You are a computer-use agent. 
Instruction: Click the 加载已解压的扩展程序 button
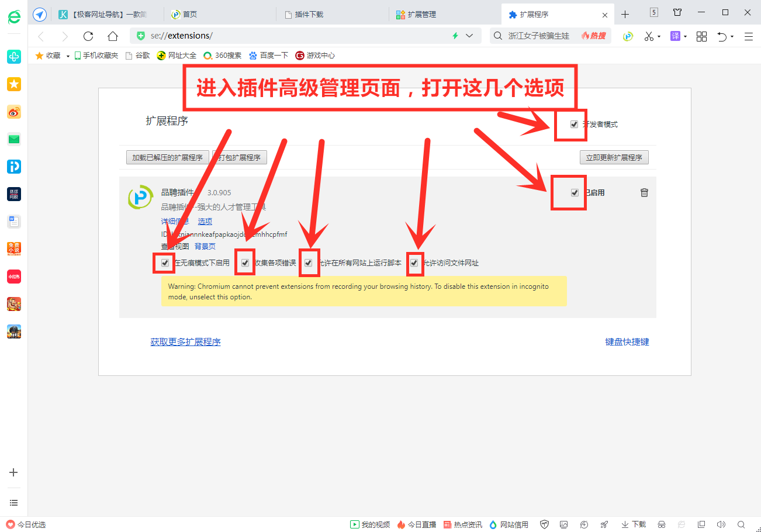167,157
